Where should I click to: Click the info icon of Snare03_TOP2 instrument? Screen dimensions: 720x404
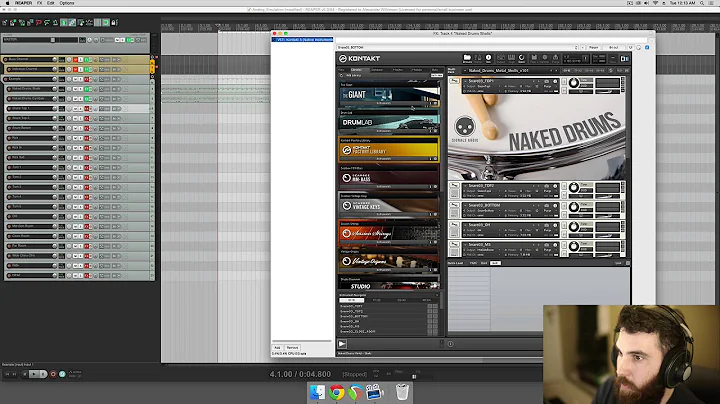(x=555, y=186)
